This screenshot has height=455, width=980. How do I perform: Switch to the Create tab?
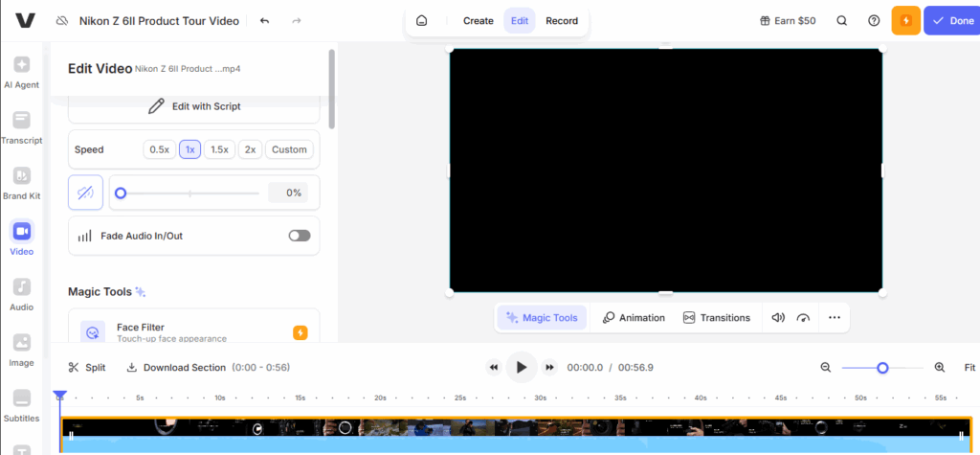479,20
